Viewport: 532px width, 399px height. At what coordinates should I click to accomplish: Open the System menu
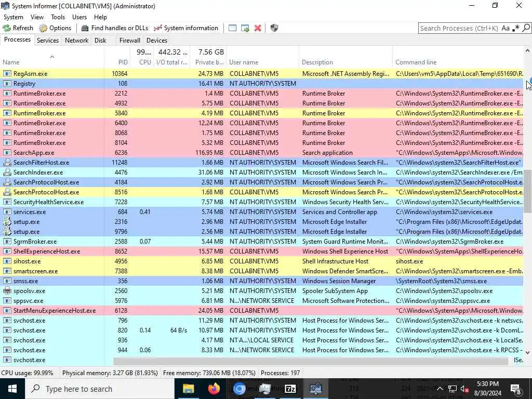13,17
